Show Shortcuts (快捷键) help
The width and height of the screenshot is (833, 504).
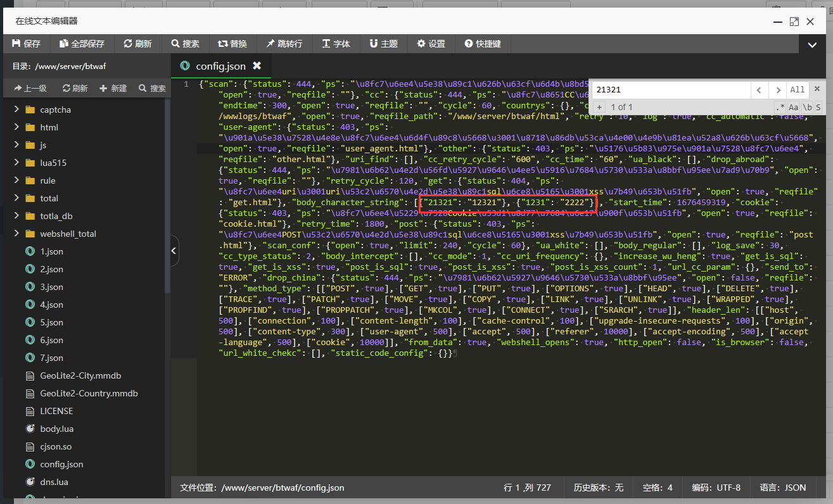point(483,44)
